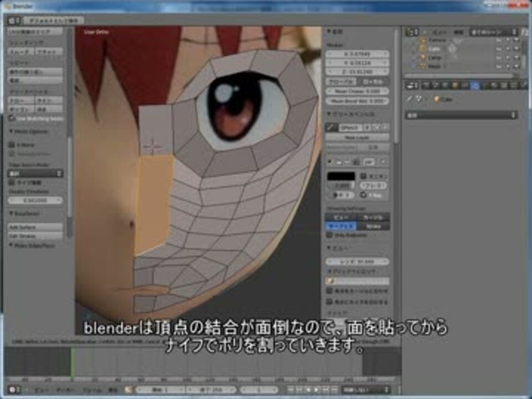Click pin icon in Properties breadcrumb
The height and width of the screenshot is (399, 532).
(x=410, y=99)
